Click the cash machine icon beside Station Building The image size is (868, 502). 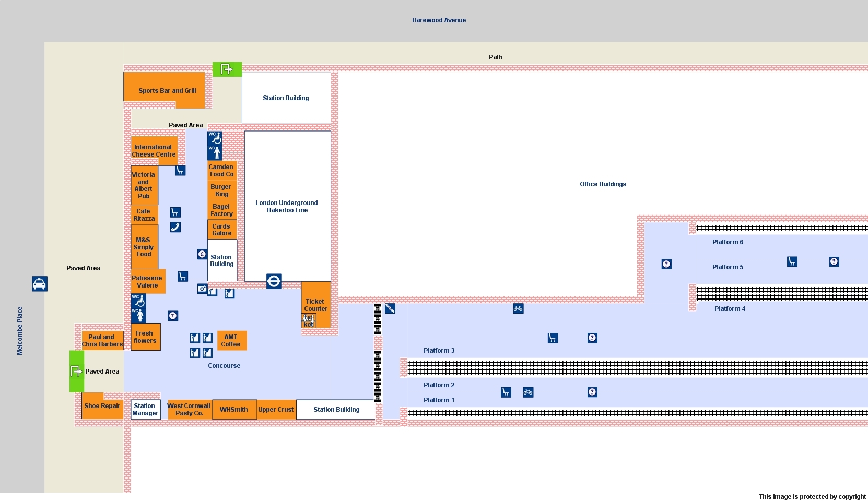(x=202, y=254)
